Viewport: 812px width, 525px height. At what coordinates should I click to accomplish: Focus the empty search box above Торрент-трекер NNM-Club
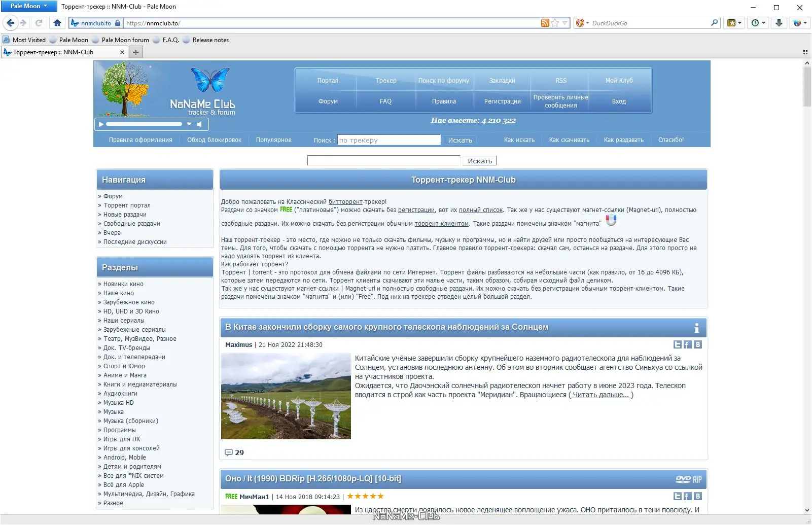pos(384,161)
